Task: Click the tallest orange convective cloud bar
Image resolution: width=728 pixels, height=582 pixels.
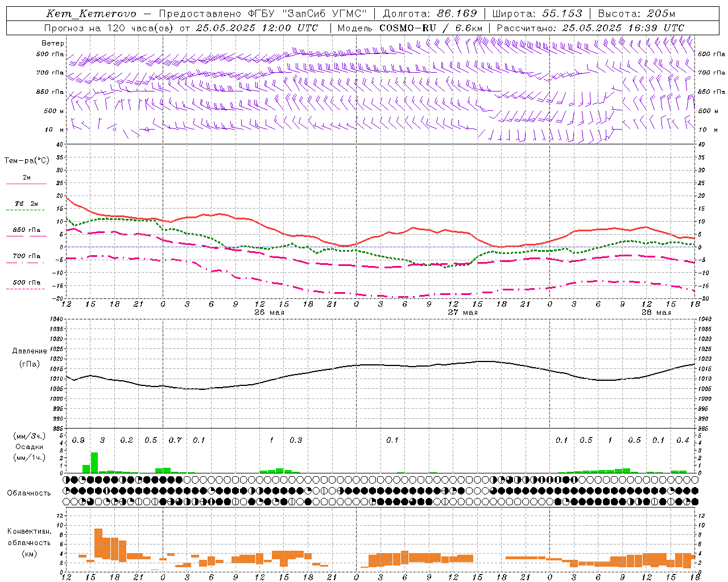Action: (98, 543)
